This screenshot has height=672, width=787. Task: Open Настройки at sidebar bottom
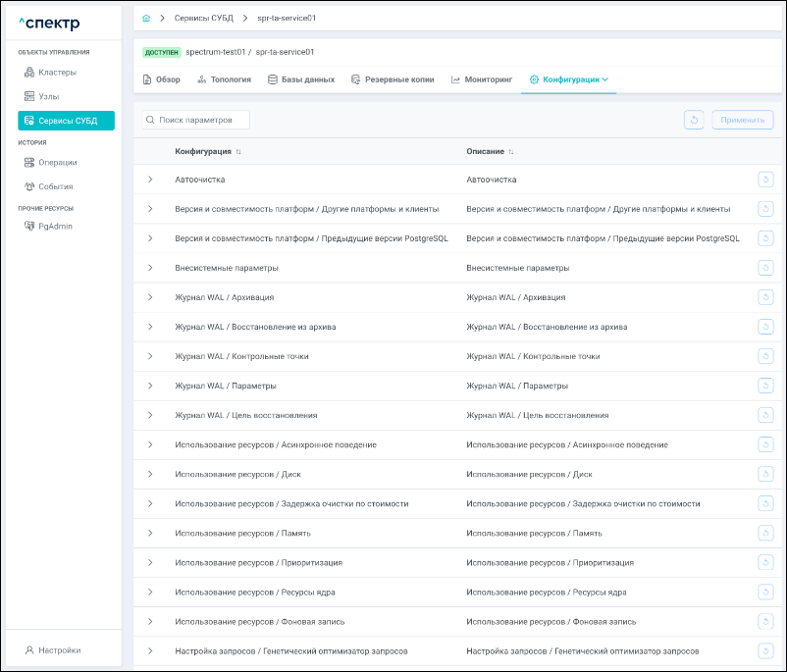[59, 649]
